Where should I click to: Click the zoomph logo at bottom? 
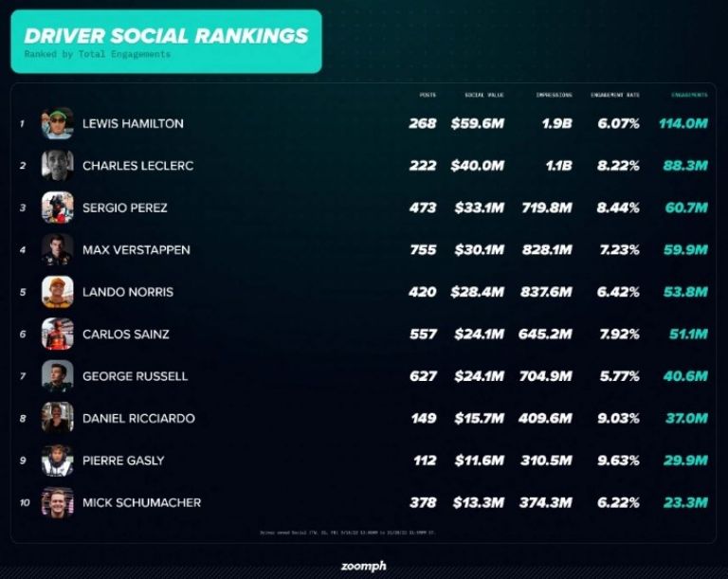364,566
